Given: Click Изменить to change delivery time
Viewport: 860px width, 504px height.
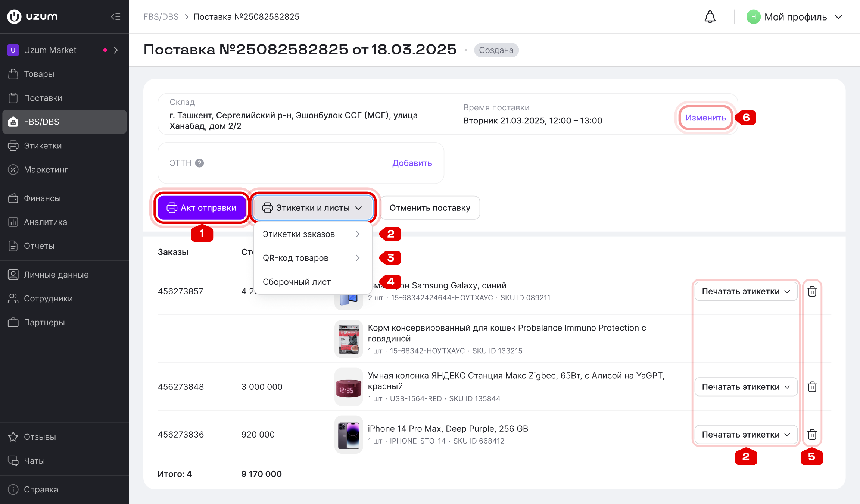Looking at the screenshot, I should click(705, 118).
